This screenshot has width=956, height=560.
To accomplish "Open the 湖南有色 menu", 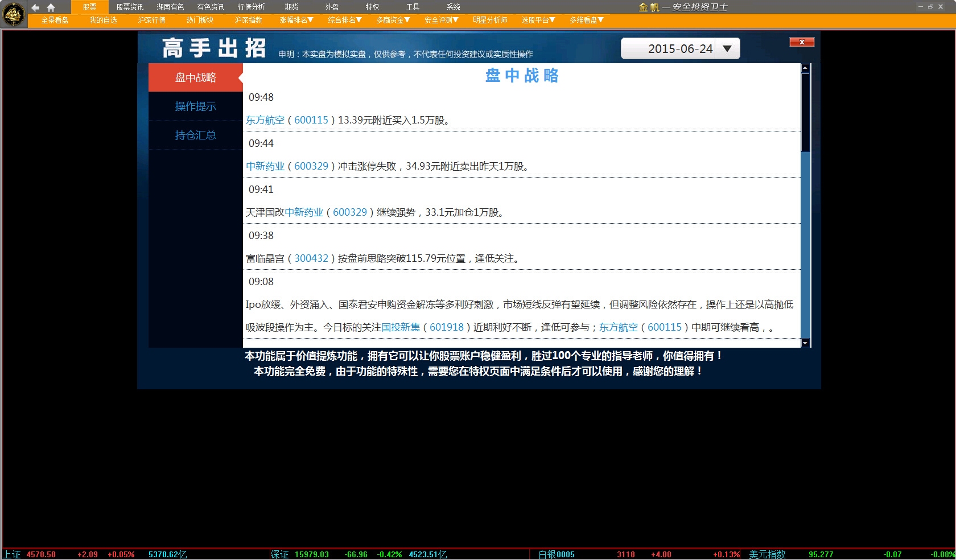I will (170, 7).
